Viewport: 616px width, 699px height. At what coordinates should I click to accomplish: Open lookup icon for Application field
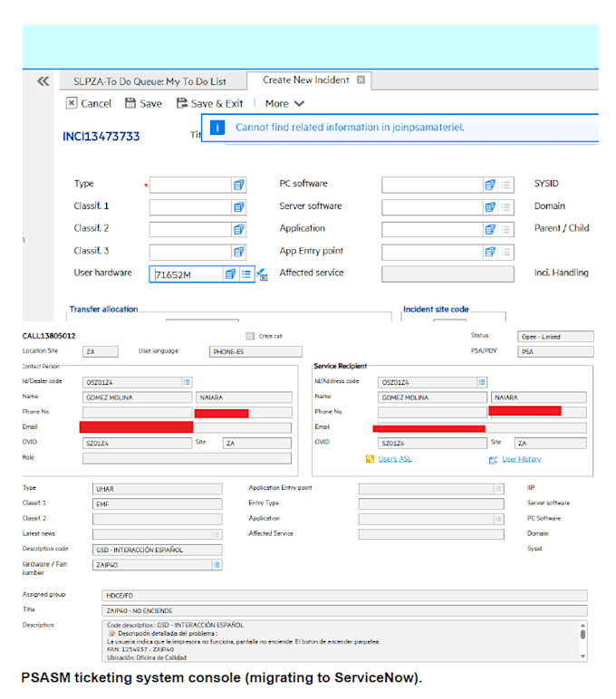pos(490,229)
